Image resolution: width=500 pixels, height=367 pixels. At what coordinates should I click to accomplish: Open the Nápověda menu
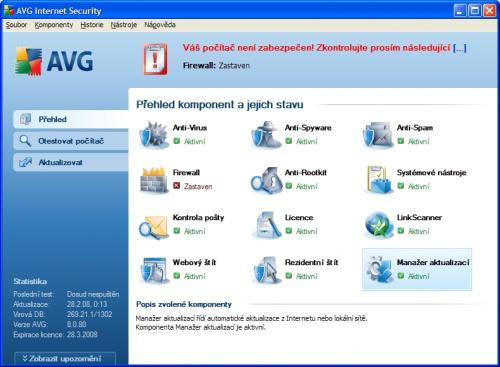[160, 25]
